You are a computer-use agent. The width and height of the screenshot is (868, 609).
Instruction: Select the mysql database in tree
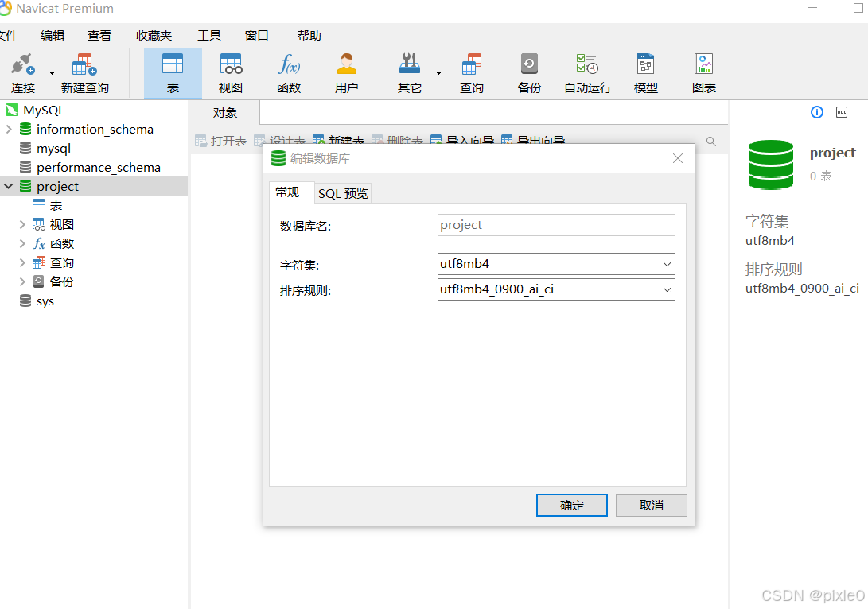coord(53,148)
